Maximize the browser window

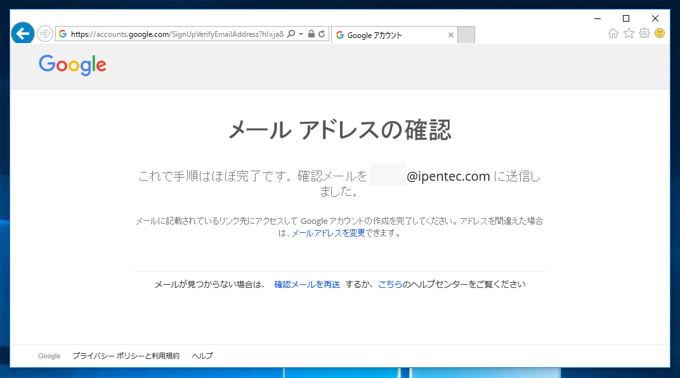coord(626,19)
